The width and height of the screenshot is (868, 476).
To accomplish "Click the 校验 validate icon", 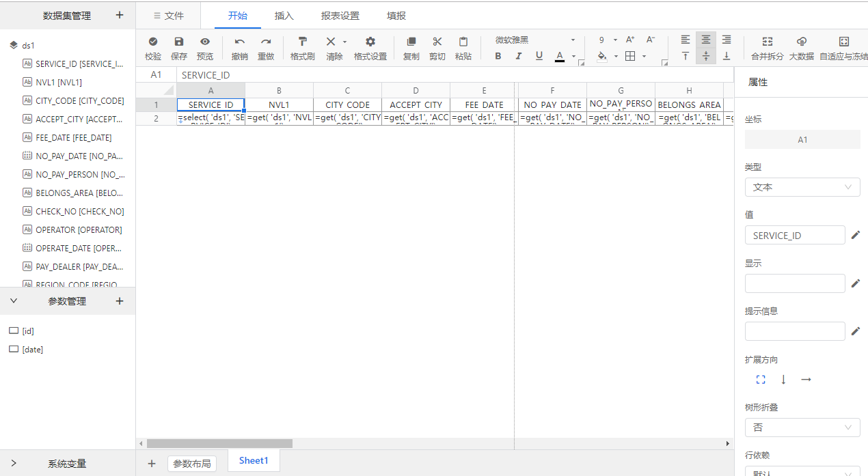I will click(x=153, y=42).
